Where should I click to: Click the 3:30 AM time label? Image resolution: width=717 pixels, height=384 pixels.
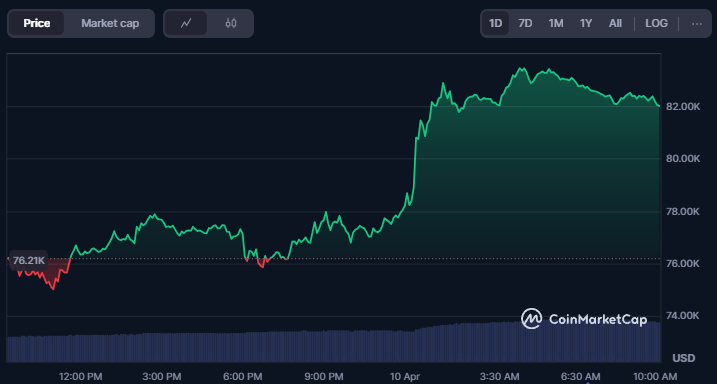[x=500, y=377]
